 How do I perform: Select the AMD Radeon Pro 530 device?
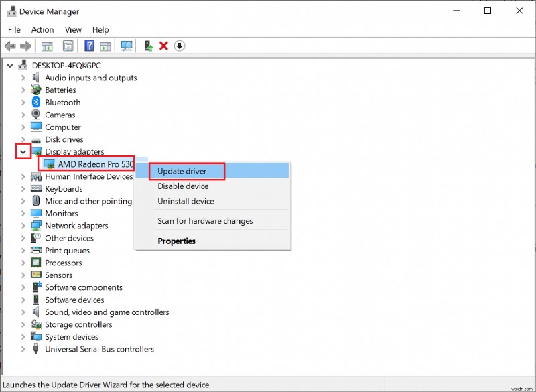(x=95, y=164)
